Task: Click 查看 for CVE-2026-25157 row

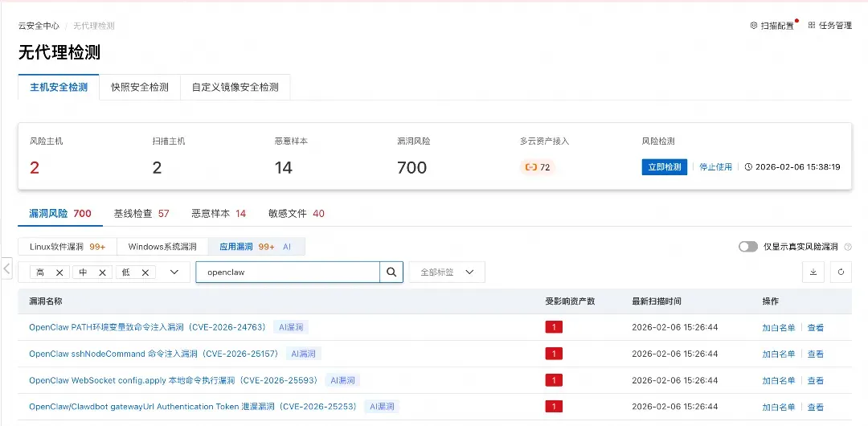Action: (x=816, y=354)
